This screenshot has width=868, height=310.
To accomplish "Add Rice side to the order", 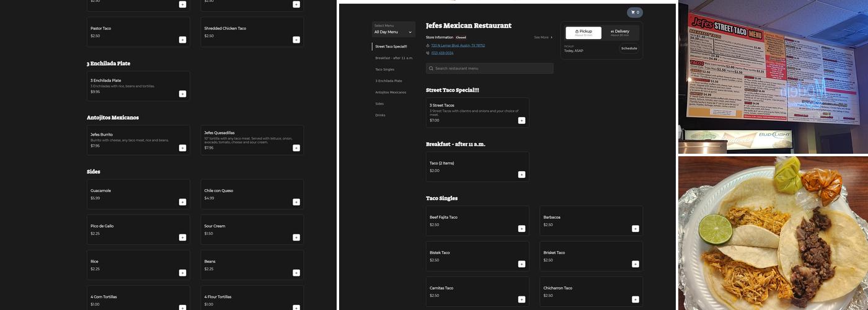I will click(182, 272).
